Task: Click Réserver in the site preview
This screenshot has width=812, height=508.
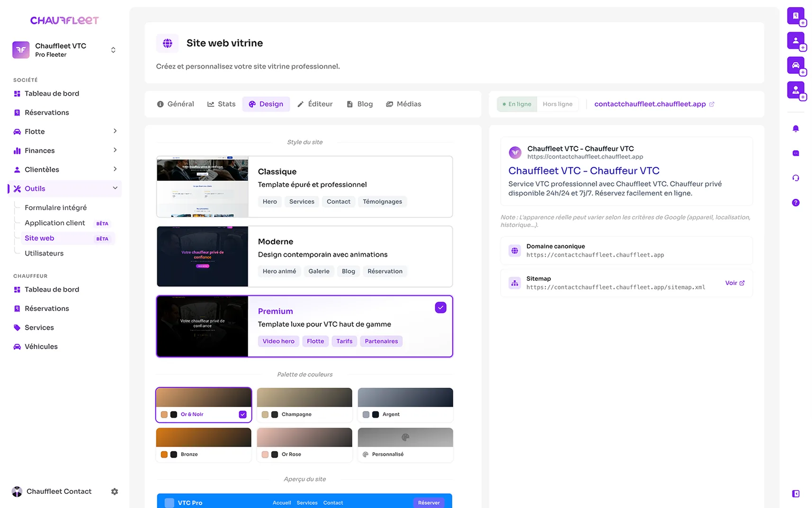Action: 428,503
